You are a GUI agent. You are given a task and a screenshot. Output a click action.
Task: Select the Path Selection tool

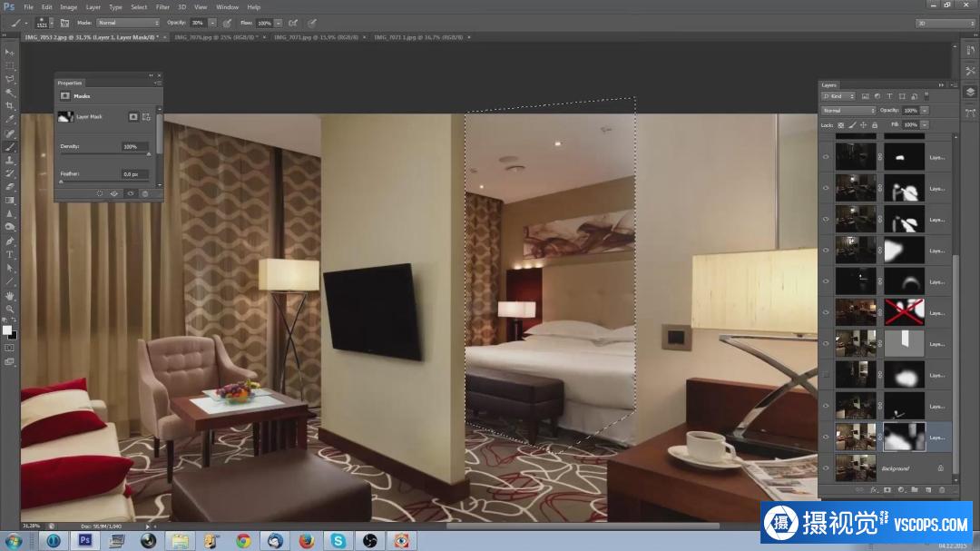pyautogui.click(x=9, y=269)
